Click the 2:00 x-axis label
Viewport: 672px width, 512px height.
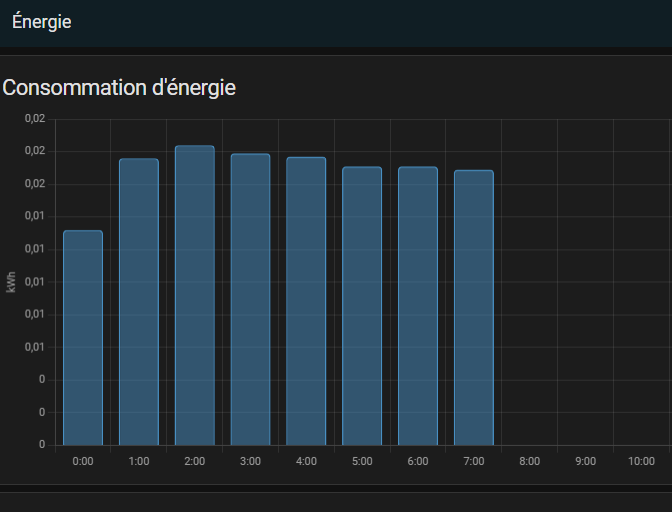195,461
